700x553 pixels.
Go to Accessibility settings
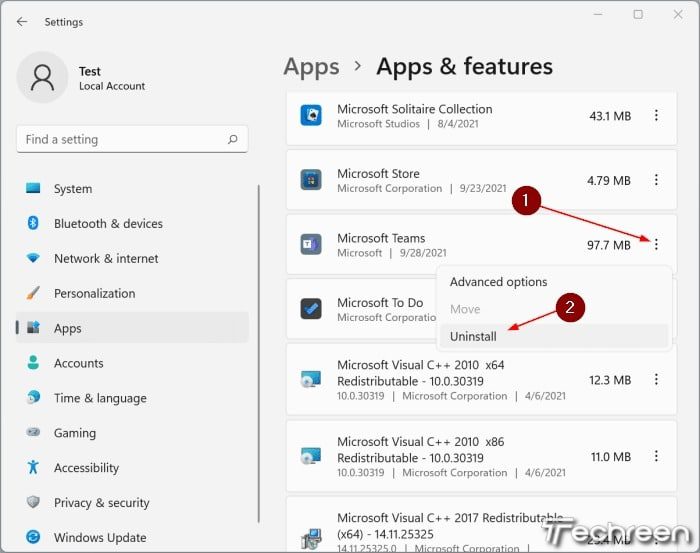(x=132, y=467)
